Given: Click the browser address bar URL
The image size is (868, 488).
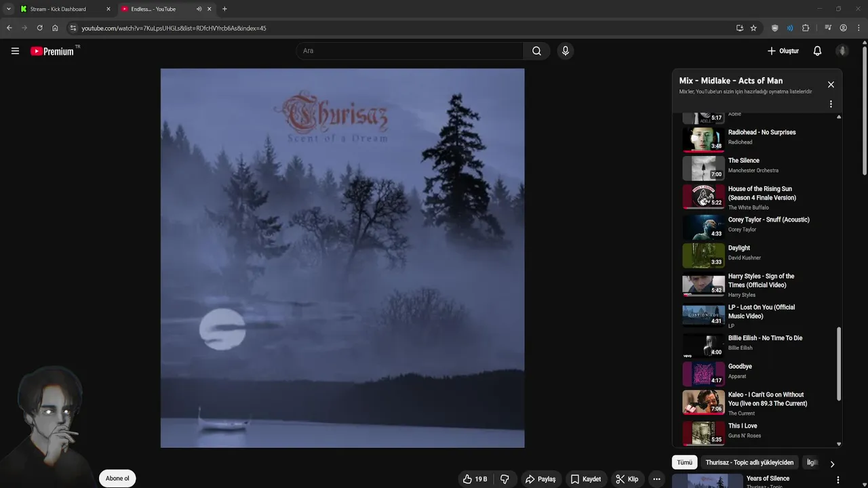Looking at the screenshot, I should [x=174, y=28].
